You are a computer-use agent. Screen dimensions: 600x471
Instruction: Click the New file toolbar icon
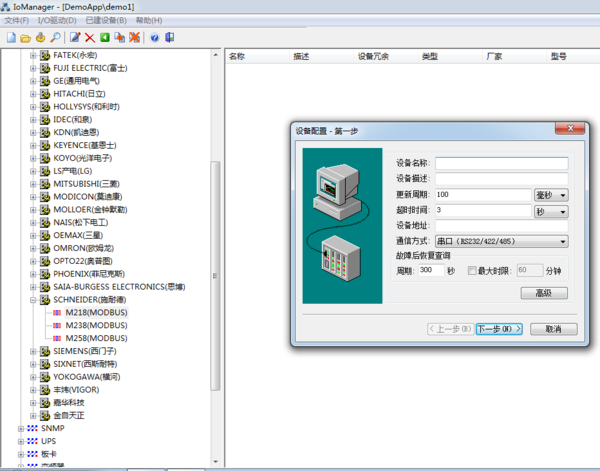[x=11, y=37]
